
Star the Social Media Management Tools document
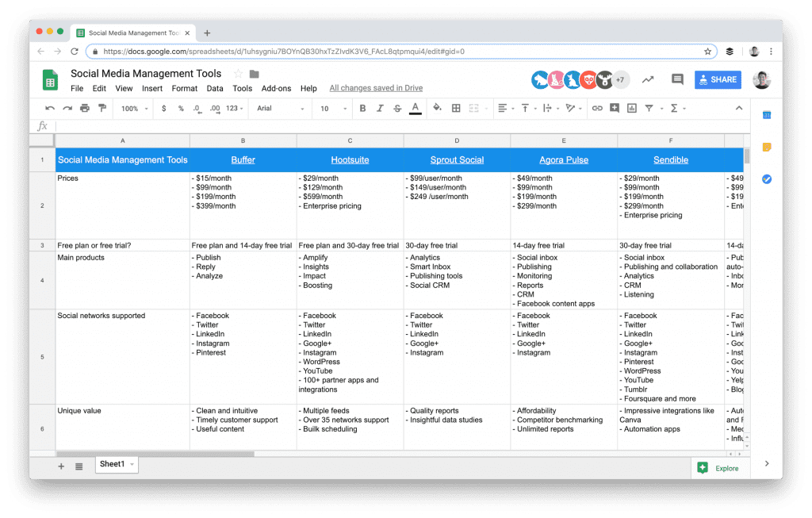point(237,74)
